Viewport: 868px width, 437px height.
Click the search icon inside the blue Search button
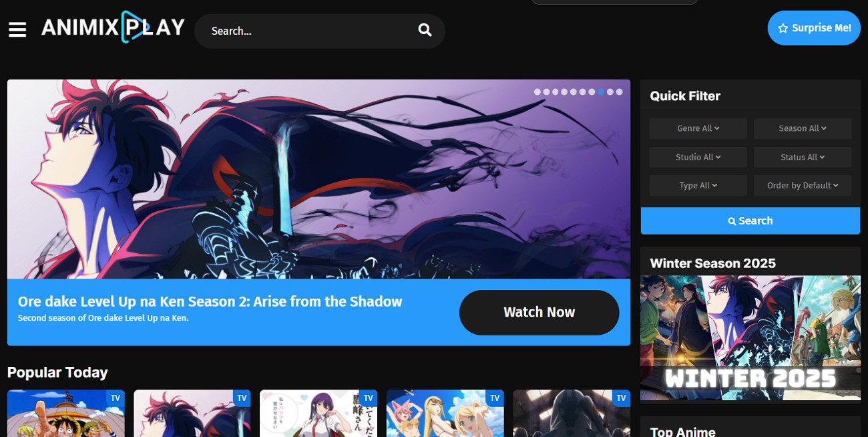point(732,221)
